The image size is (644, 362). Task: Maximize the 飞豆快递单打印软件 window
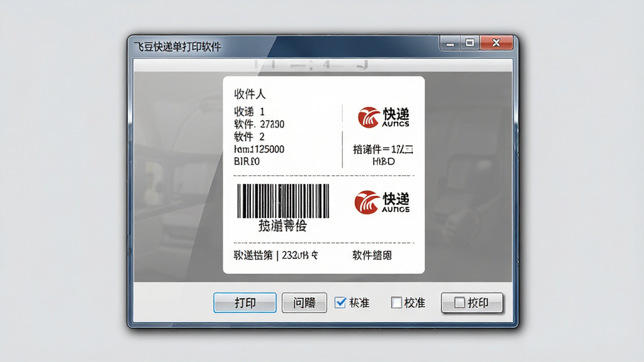470,43
